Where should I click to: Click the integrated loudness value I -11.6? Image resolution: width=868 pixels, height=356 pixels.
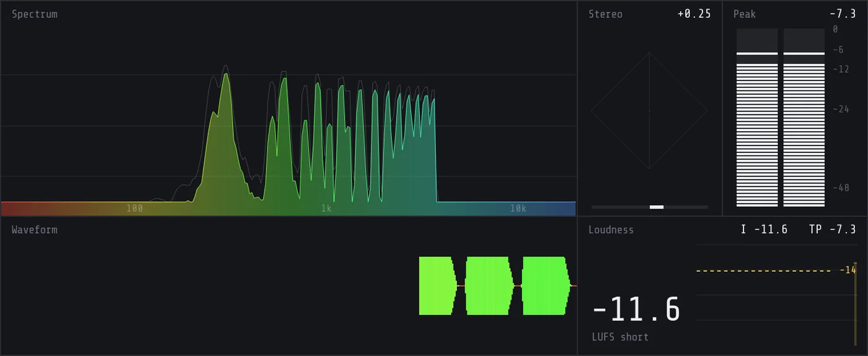coord(764,230)
